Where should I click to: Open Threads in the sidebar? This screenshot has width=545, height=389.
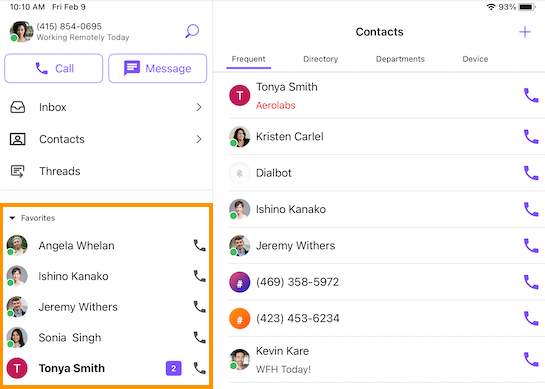coord(106,171)
